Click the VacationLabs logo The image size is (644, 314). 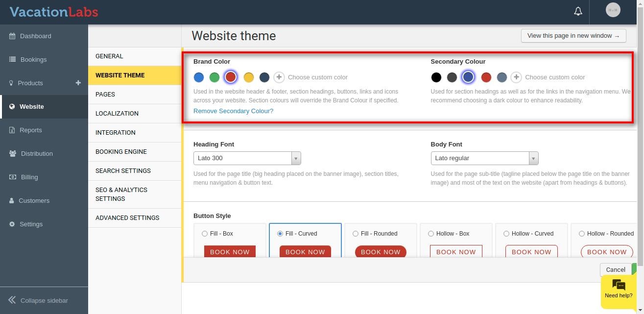(54, 12)
